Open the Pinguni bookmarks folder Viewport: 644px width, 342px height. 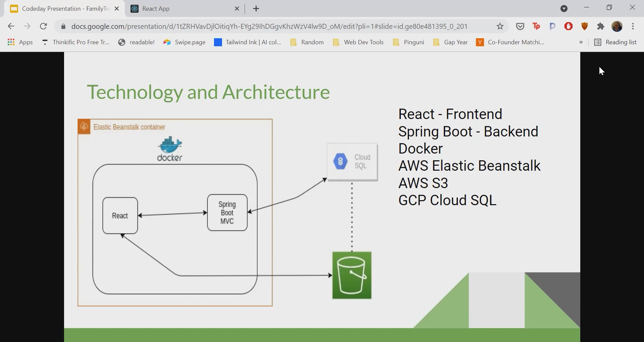(x=409, y=42)
